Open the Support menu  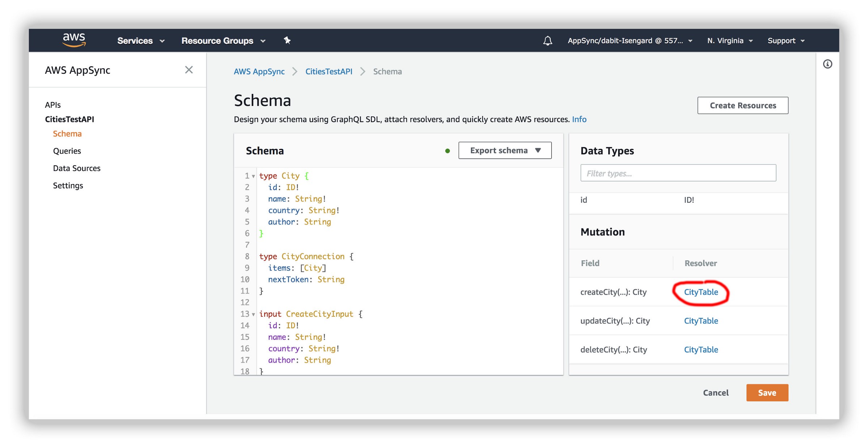pos(786,41)
